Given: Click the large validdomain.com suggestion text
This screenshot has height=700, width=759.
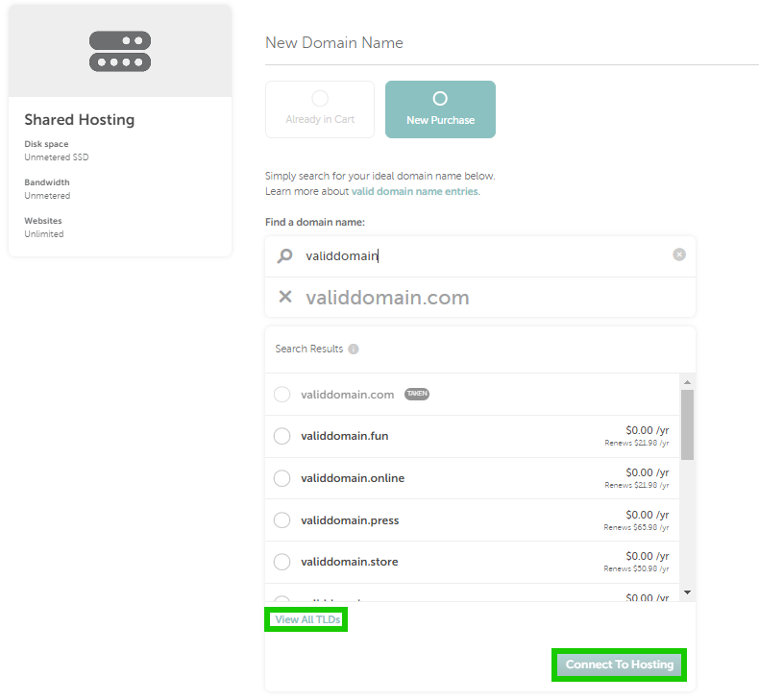Looking at the screenshot, I should click(387, 298).
